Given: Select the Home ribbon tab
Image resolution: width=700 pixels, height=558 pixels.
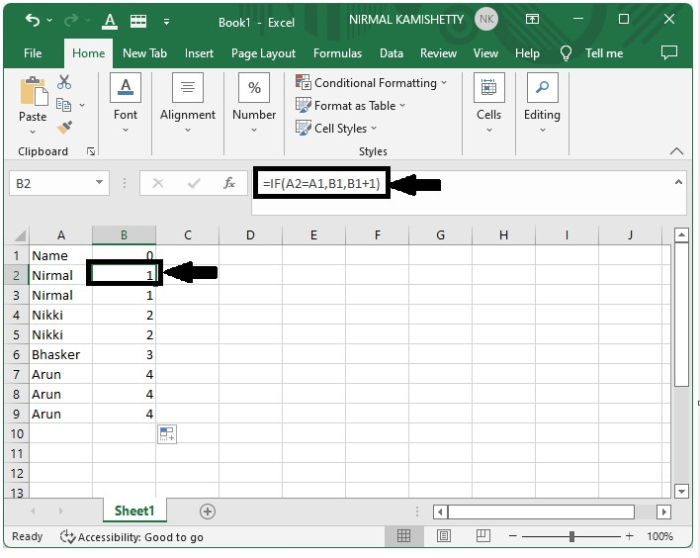Looking at the screenshot, I should click(88, 53).
